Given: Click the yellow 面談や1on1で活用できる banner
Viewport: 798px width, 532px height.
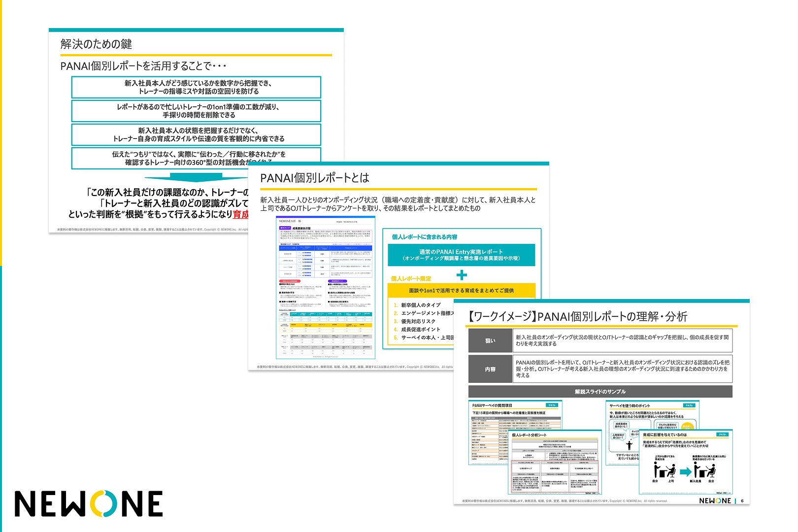Looking at the screenshot, I should coord(461,291).
